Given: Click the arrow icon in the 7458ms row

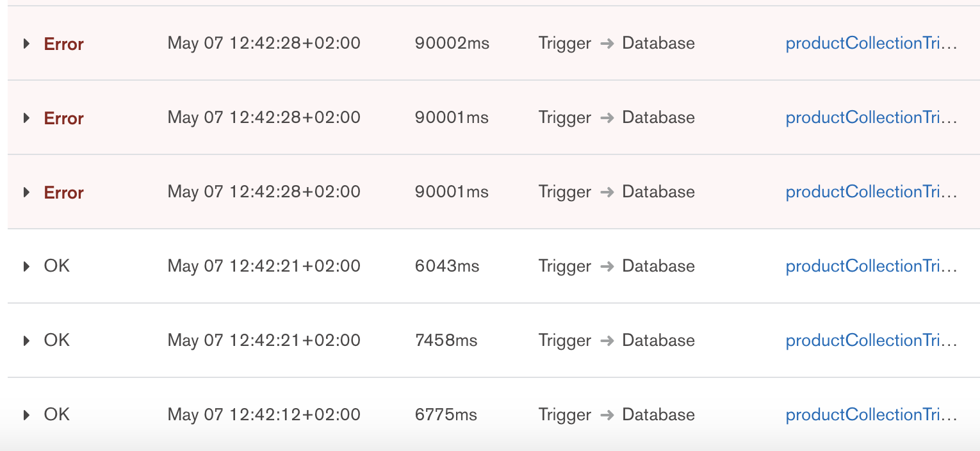Looking at the screenshot, I should point(607,341).
